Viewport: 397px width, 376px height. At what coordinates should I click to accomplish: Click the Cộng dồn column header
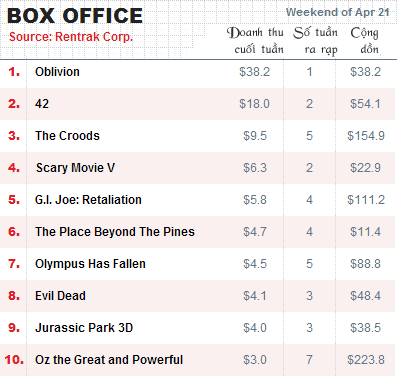(365, 41)
